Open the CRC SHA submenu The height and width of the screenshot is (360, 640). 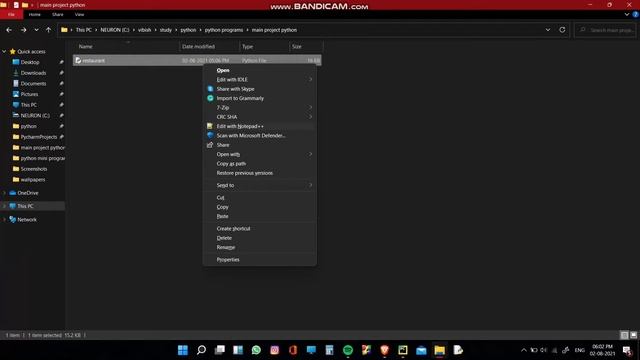[260, 117]
